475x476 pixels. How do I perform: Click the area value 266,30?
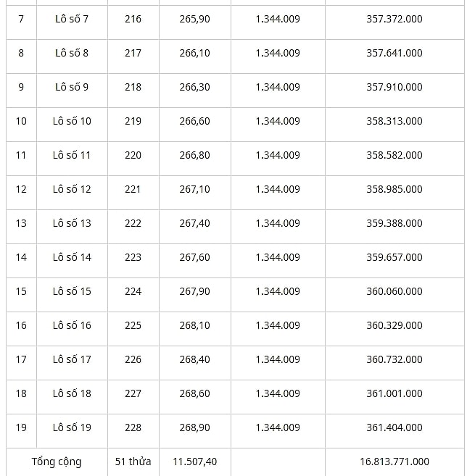coord(195,87)
